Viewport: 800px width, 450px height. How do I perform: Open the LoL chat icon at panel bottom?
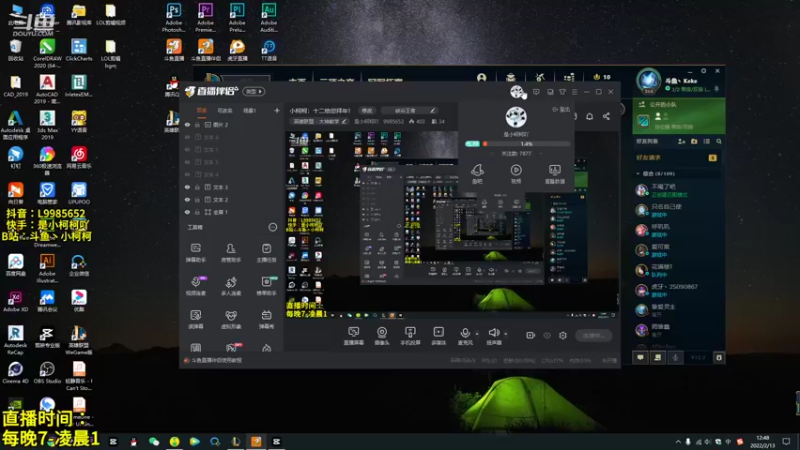(x=640, y=358)
